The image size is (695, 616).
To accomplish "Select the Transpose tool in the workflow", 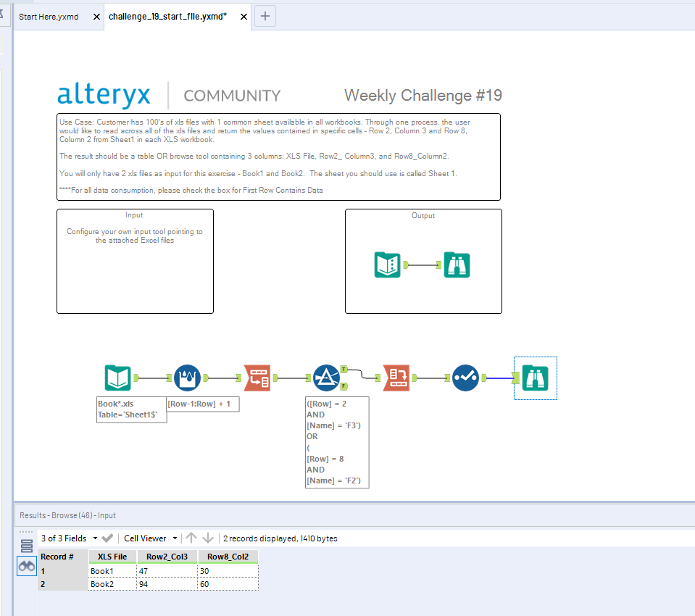I will [x=257, y=378].
